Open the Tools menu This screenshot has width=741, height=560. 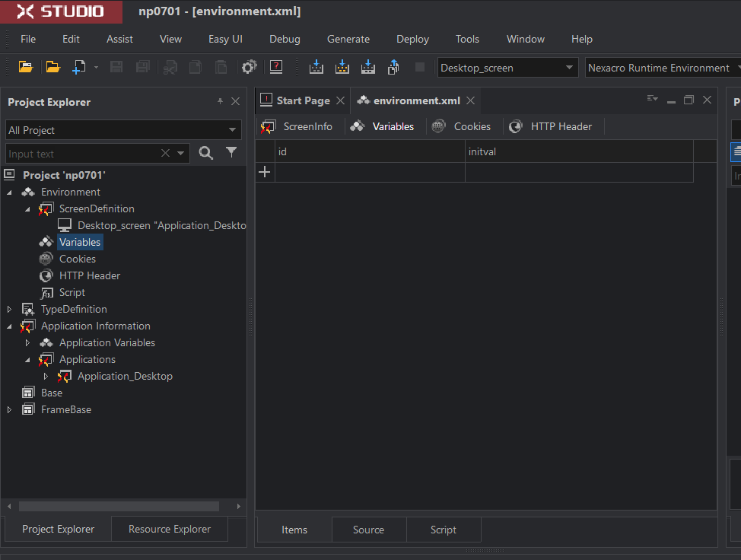[467, 40]
